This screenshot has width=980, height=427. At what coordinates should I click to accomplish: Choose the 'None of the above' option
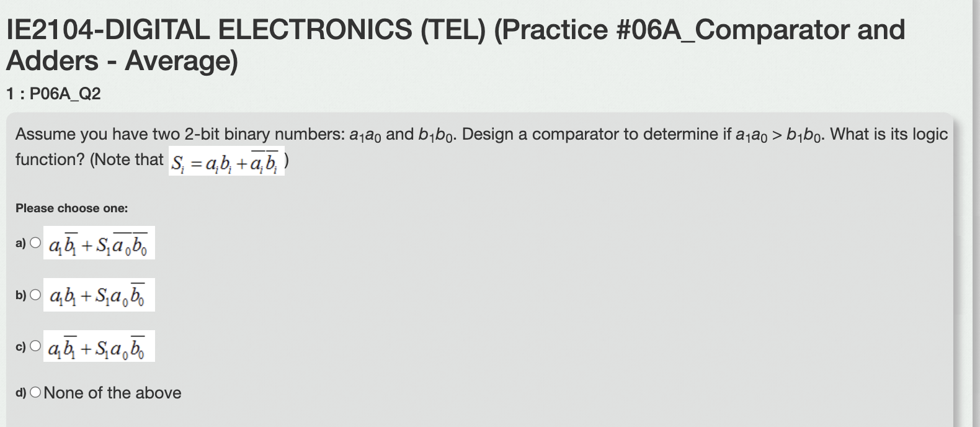click(x=35, y=392)
